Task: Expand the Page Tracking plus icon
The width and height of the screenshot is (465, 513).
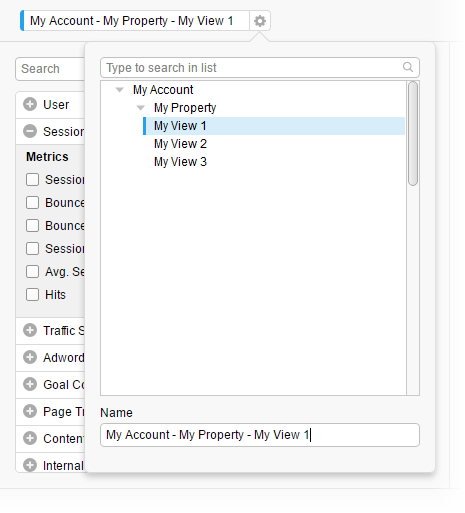Action: click(30, 411)
